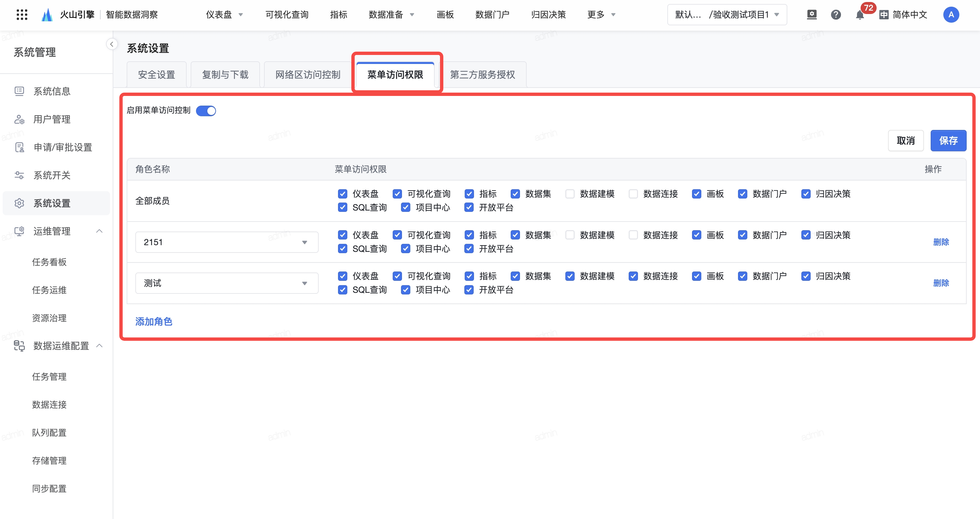Image resolution: width=980 pixels, height=519 pixels.
Task: Switch to the 安全设置 tab
Action: point(156,75)
